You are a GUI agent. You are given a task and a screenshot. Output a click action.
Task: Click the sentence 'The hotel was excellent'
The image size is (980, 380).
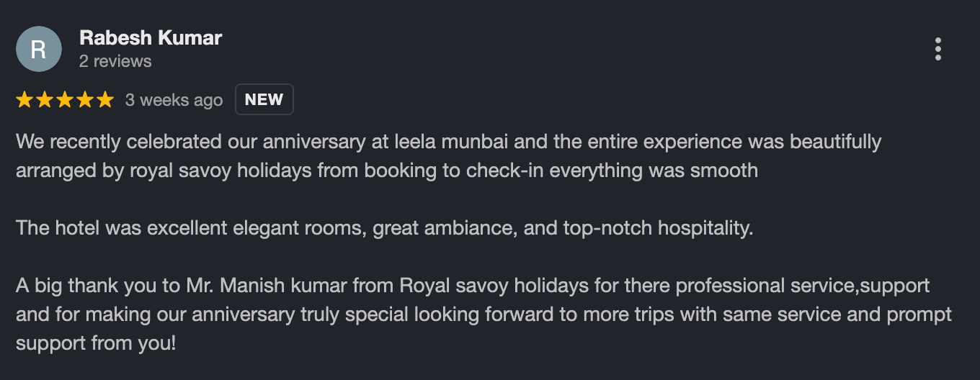coord(384,228)
